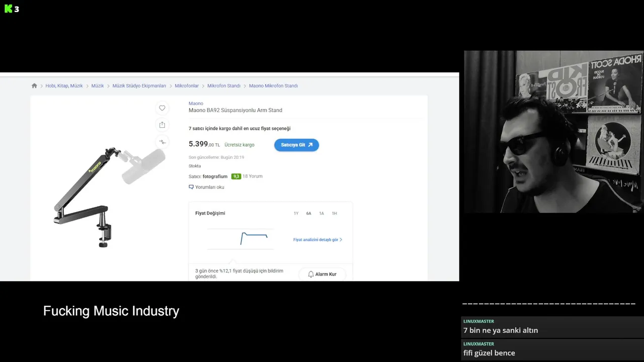The width and height of the screenshot is (644, 362).
Task: Click the Fiyat Değişimi heading
Action: point(210,213)
